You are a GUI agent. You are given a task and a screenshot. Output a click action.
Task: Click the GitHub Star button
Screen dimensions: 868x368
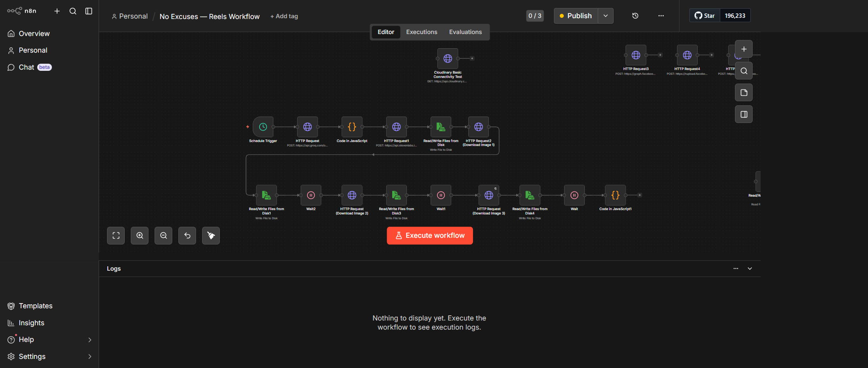click(x=704, y=15)
